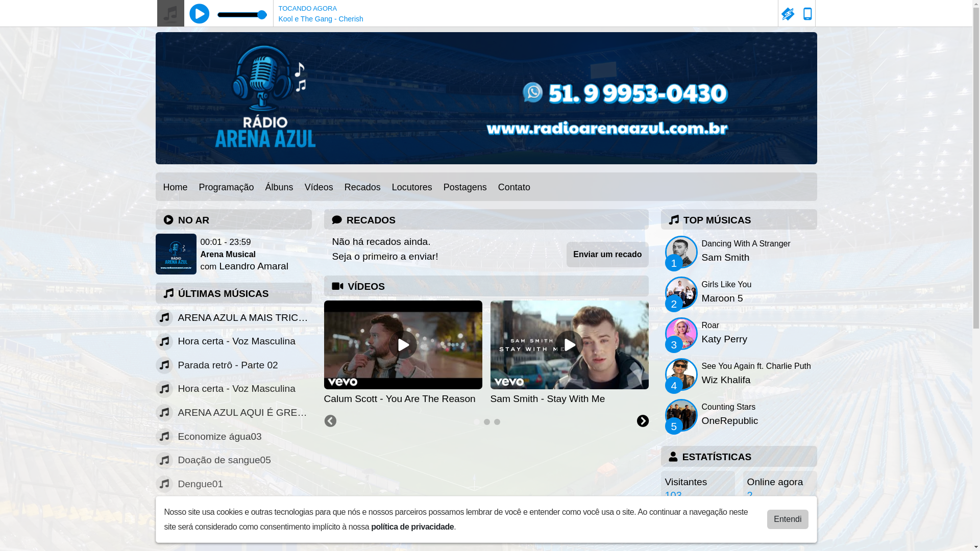Select Dancing With A Stranger song title
Screen dimensions: 980x551
coord(746,244)
